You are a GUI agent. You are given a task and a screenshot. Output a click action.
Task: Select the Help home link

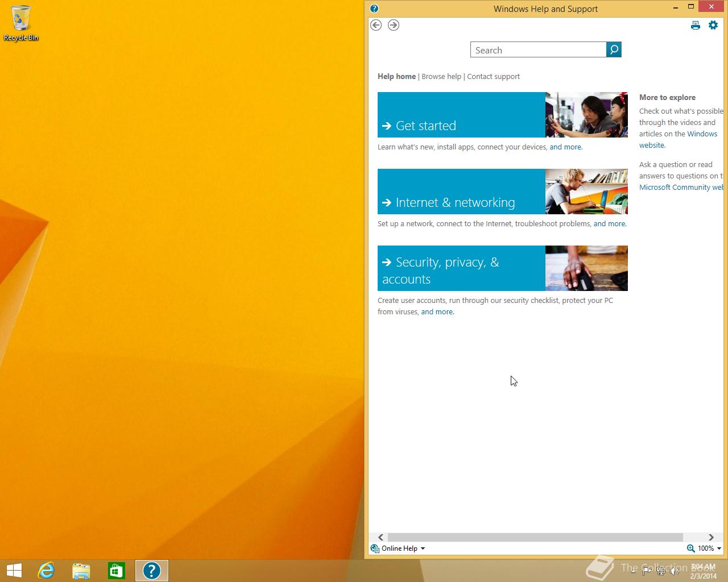[396, 76]
